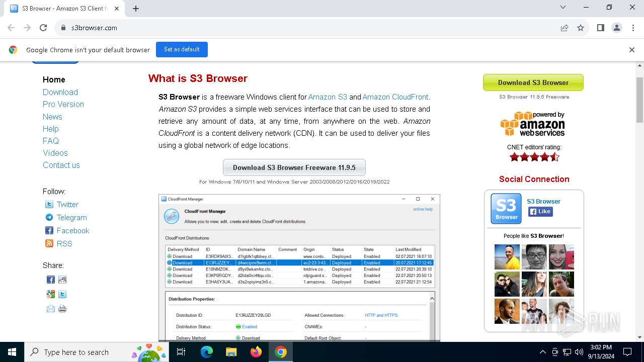
Task: Click the Chrome icon on taskbar
Action: pyautogui.click(x=281, y=352)
